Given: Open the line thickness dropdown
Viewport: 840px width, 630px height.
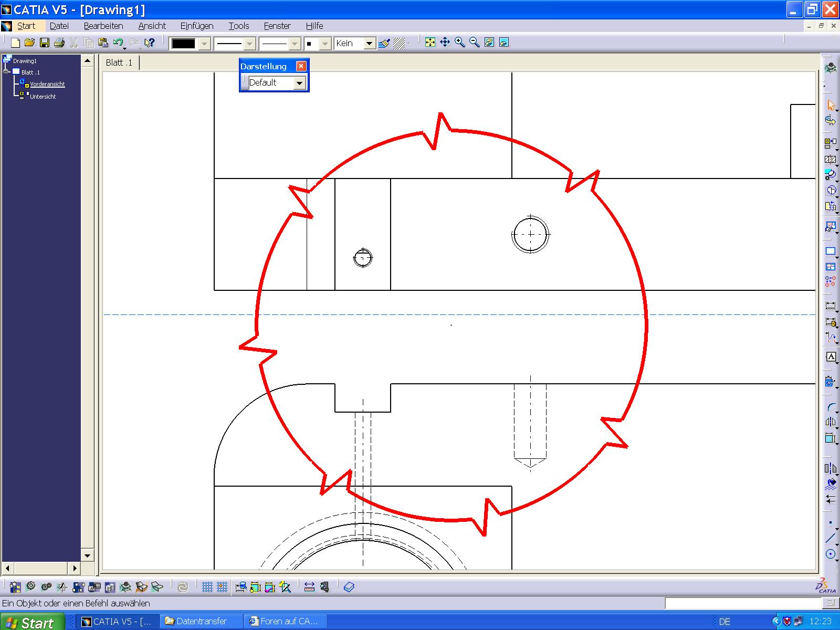Looking at the screenshot, I should [250, 44].
